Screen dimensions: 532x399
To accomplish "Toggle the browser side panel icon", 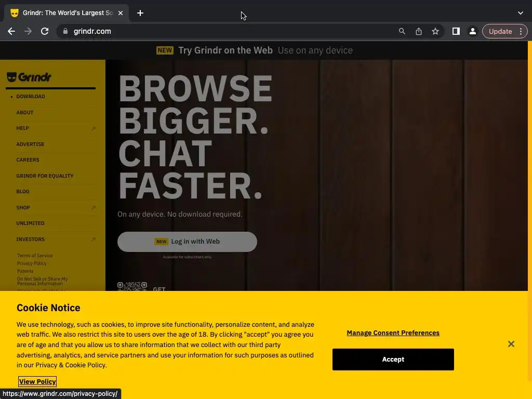I will coord(456,31).
